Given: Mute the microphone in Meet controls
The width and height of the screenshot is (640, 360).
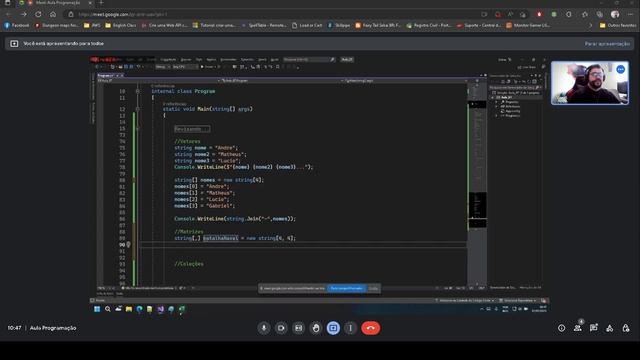Looking at the screenshot, I should (x=264, y=328).
